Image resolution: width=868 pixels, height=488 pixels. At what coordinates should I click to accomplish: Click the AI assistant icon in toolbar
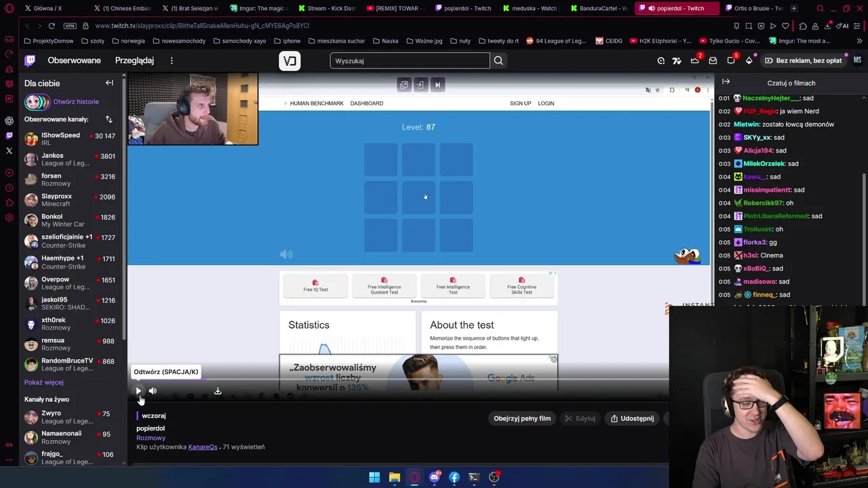pos(843,26)
